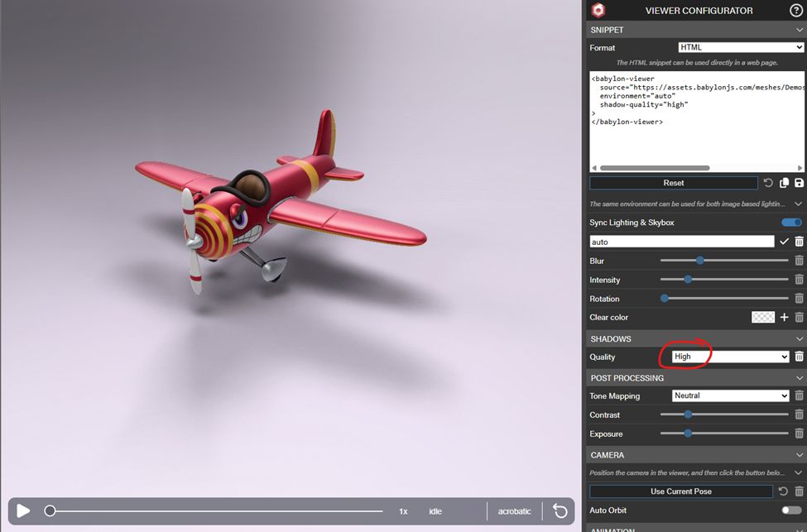The image size is (807, 532).
Task: Adjust the Exposure slider
Action: pos(724,434)
